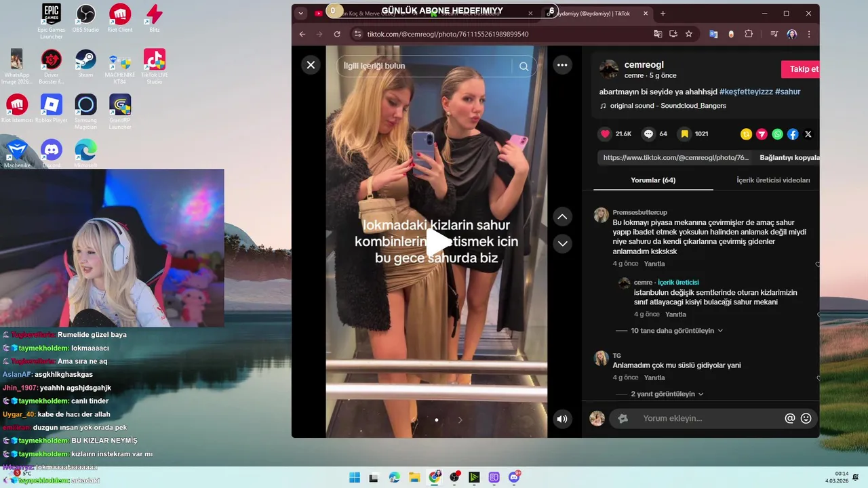Share the post to Facebook

[x=793, y=134]
